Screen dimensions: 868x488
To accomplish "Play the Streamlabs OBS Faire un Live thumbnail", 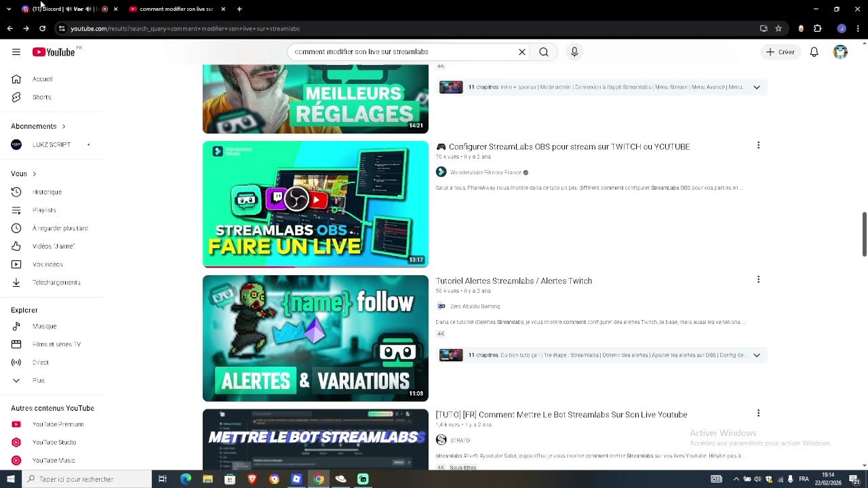I will coord(315,204).
